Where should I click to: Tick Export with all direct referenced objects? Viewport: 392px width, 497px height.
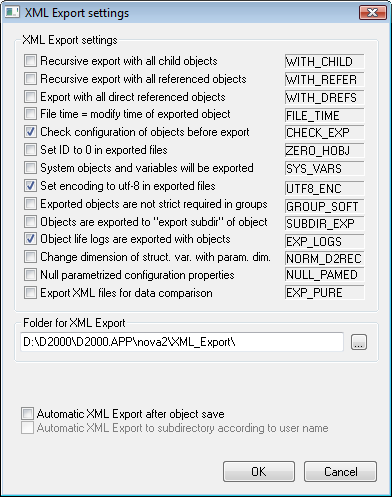pyautogui.click(x=30, y=97)
